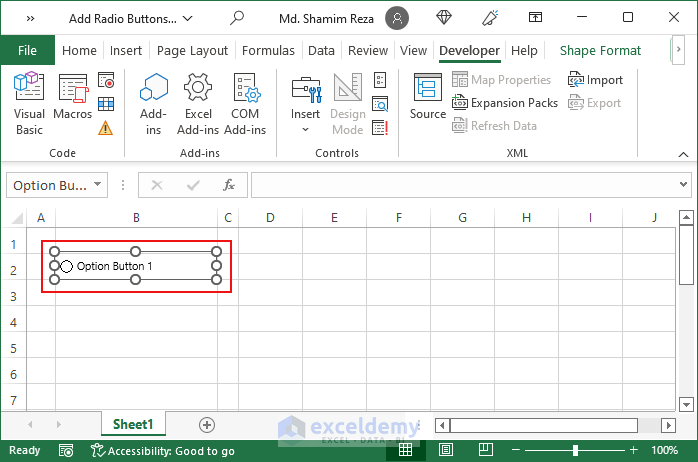
Task: Click the macro recording status icon
Action: [x=66, y=451]
